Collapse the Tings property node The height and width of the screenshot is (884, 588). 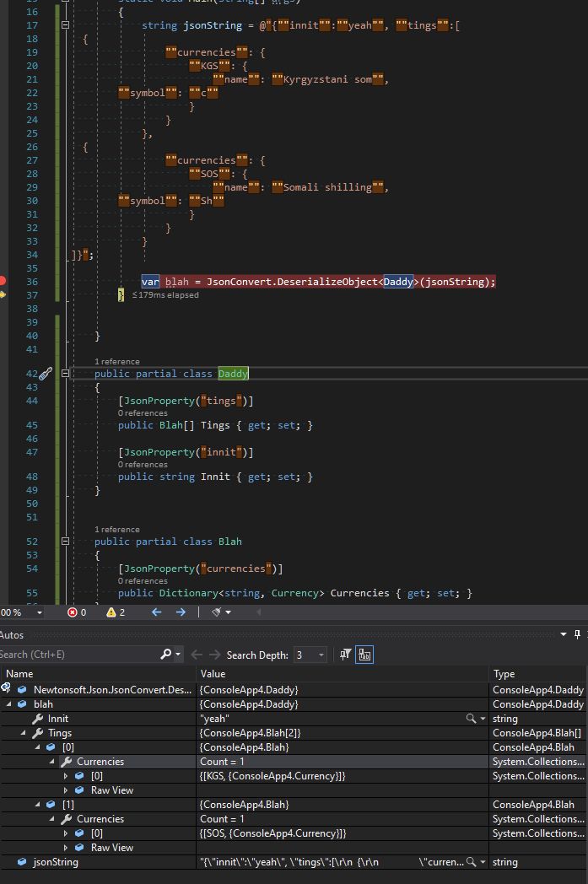point(24,733)
